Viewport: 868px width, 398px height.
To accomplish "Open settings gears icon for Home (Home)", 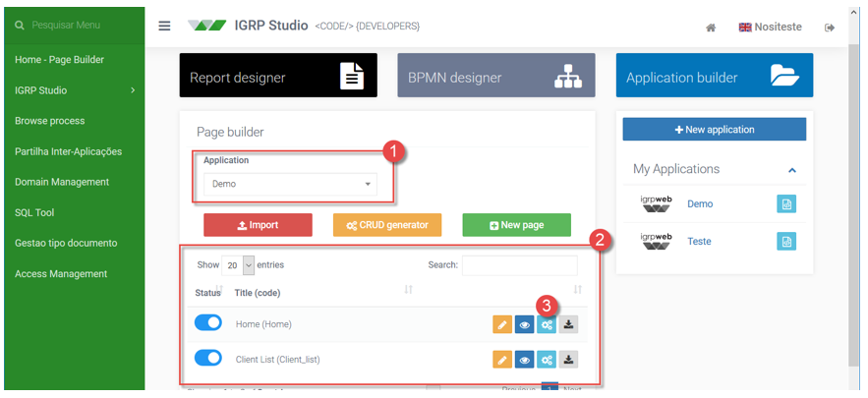I will coord(547,325).
